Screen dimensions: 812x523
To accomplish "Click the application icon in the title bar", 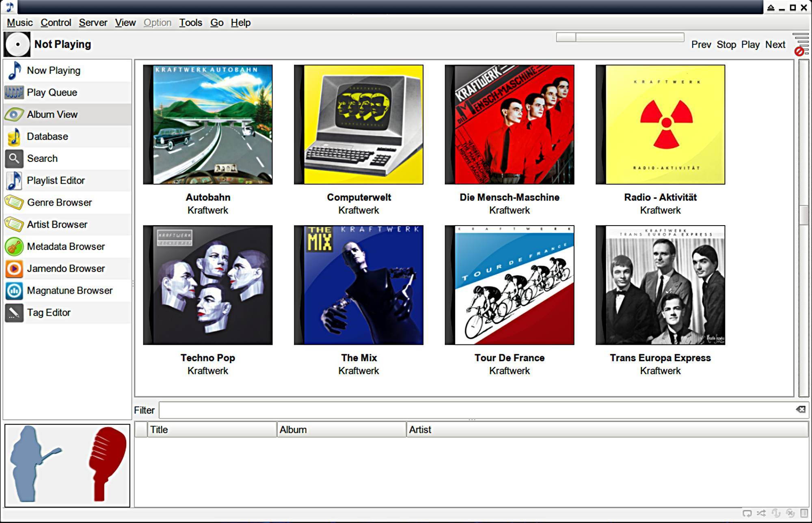I will point(9,7).
